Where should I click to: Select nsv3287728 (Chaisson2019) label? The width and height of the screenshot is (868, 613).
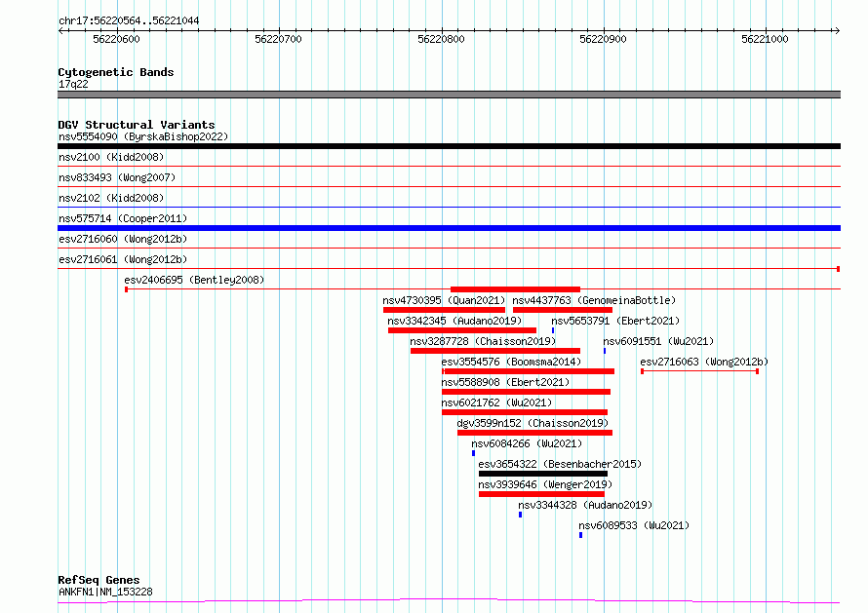point(483,341)
